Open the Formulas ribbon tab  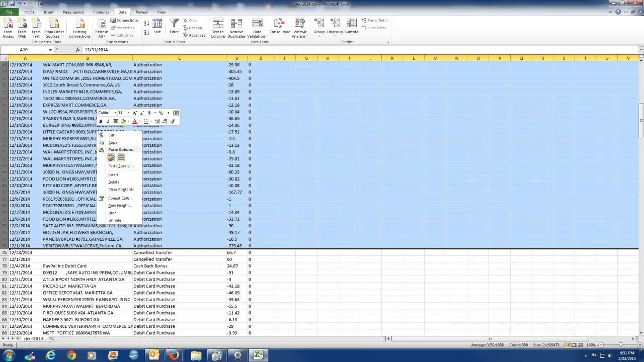(101, 12)
